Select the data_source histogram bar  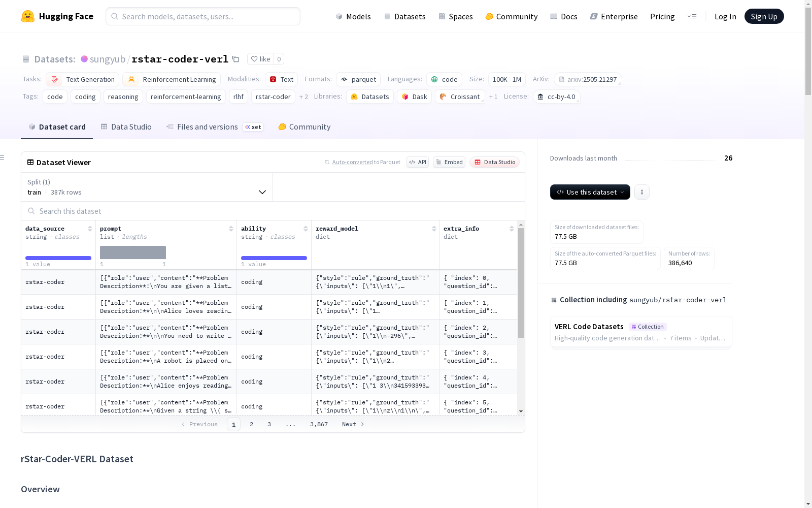[x=58, y=258]
